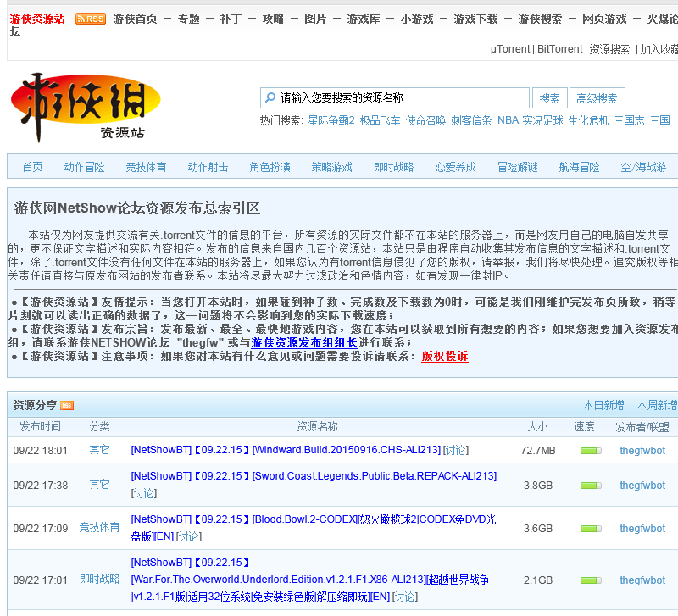The image size is (678, 616).
Task: Open the 资源搜索 link
Action: [x=609, y=49]
